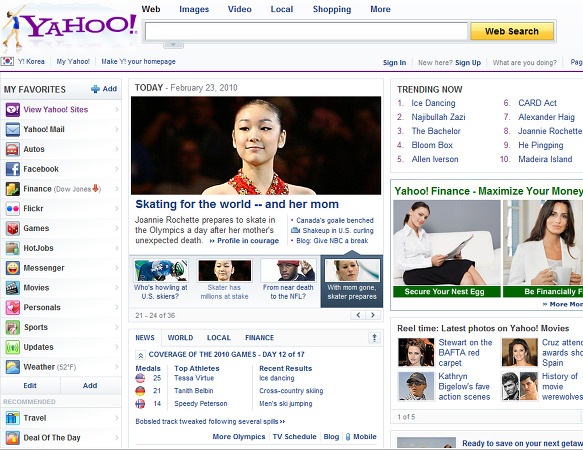Click the Messenger smiley icon
The image size is (583, 450).
pos(13,268)
